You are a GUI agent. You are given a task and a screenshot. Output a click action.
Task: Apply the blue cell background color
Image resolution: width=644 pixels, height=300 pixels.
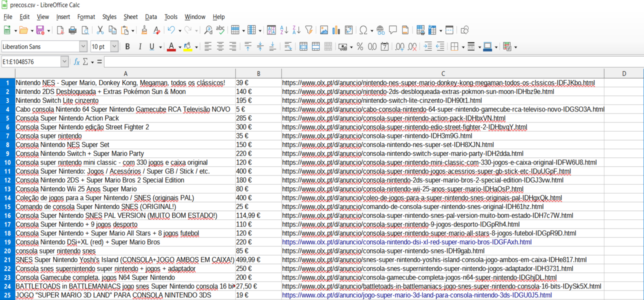(487, 46)
